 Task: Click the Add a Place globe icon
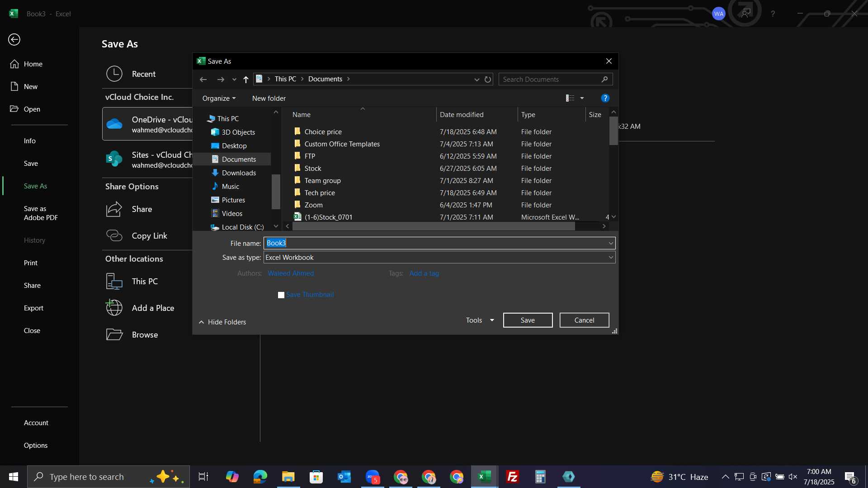click(114, 308)
